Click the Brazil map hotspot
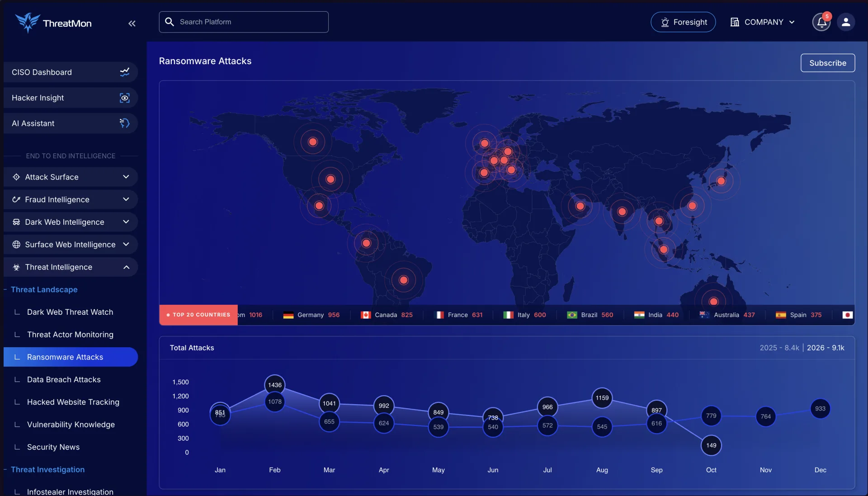The width and height of the screenshot is (868, 496). (404, 280)
